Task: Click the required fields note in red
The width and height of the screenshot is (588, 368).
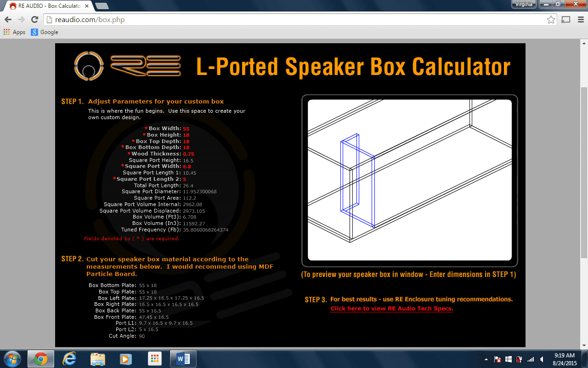Action: point(132,239)
